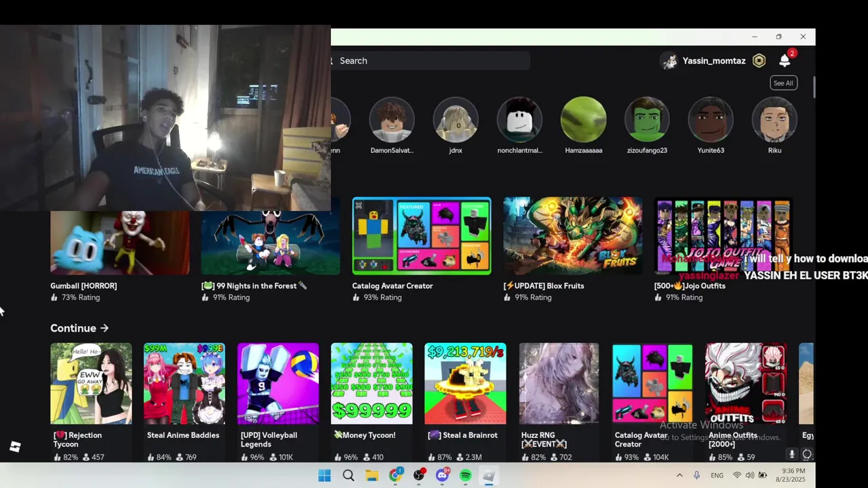The height and width of the screenshot is (488, 868).
Task: Open Rejection Tycoon in the Continue row
Action: [91, 384]
